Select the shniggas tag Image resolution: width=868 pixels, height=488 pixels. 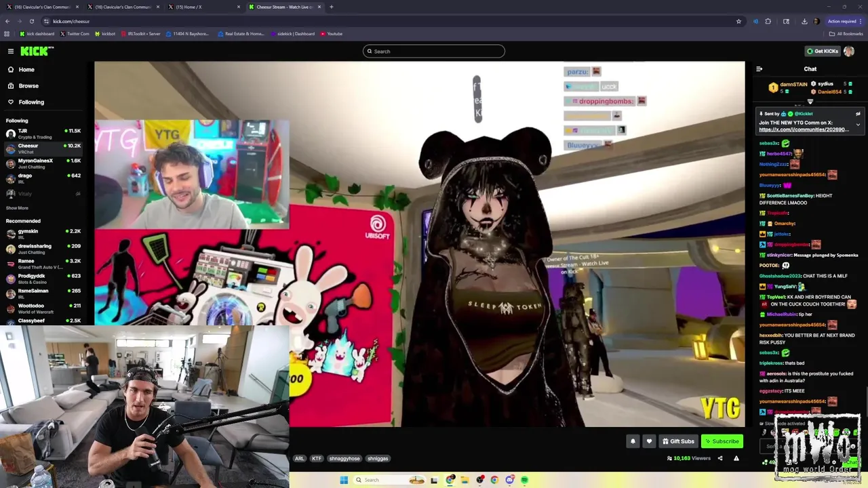tap(378, 458)
